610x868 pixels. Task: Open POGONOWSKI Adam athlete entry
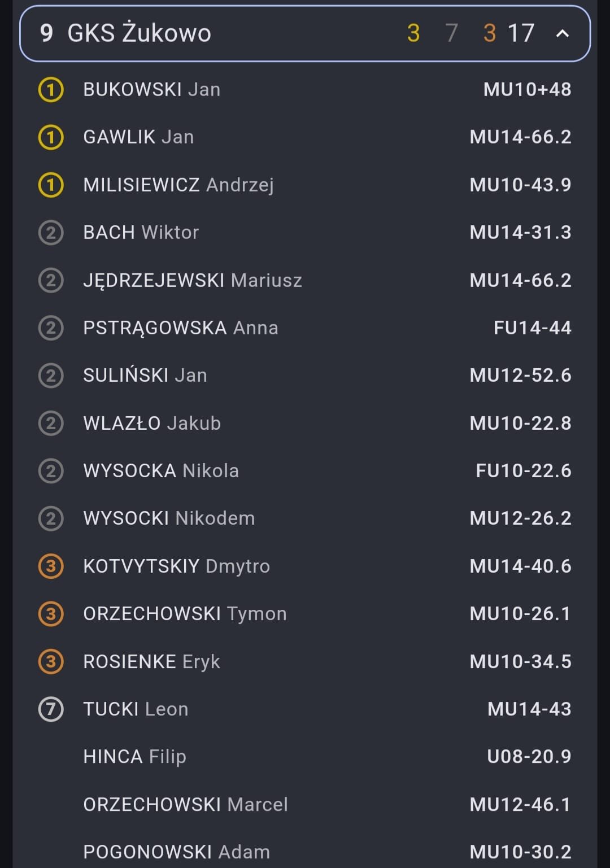(x=176, y=852)
